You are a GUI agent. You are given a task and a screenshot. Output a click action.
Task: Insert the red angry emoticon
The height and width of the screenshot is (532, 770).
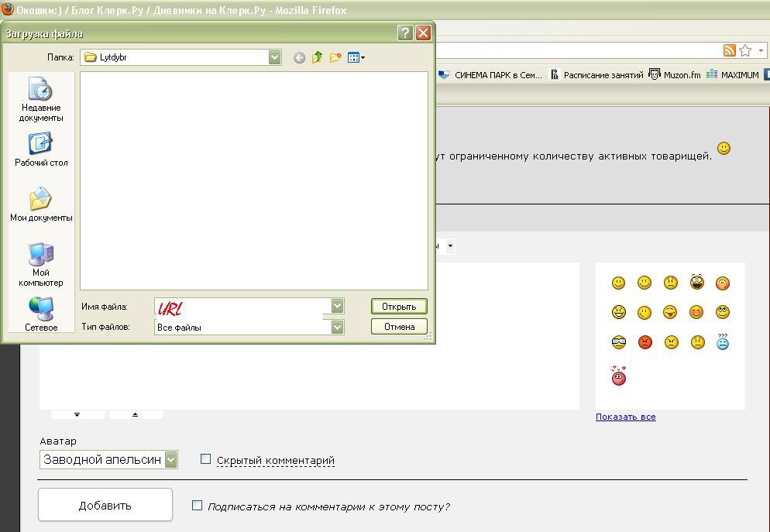pos(645,342)
